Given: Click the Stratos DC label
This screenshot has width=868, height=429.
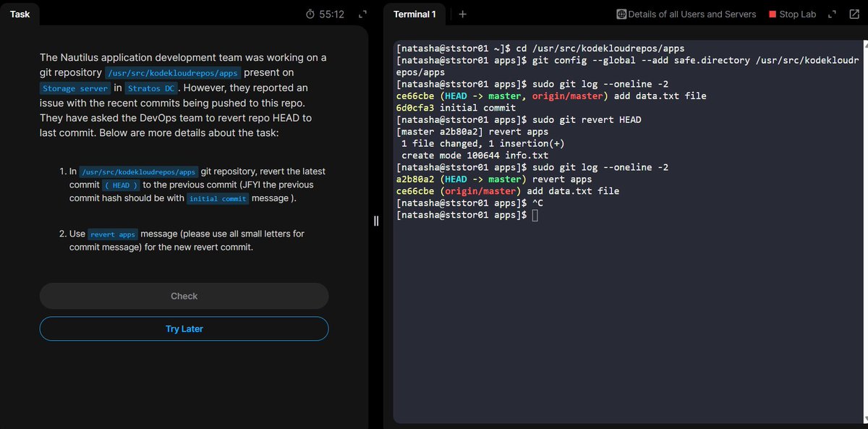Looking at the screenshot, I should [x=150, y=88].
